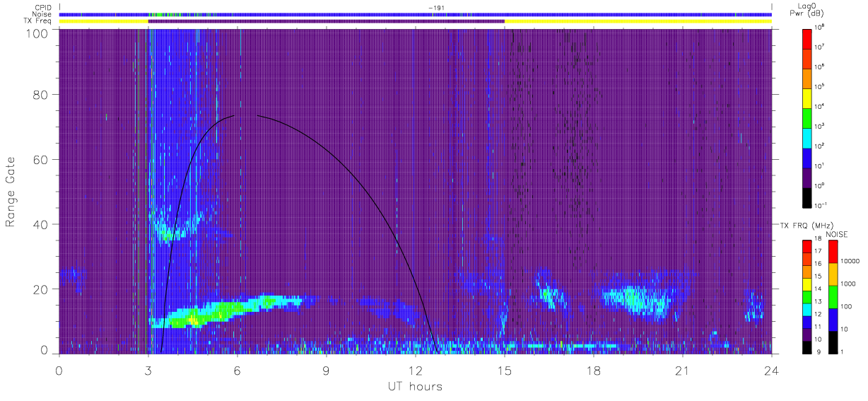Click the -191 CPID value
Viewport: 868px width, 401px height.
(435, 8)
